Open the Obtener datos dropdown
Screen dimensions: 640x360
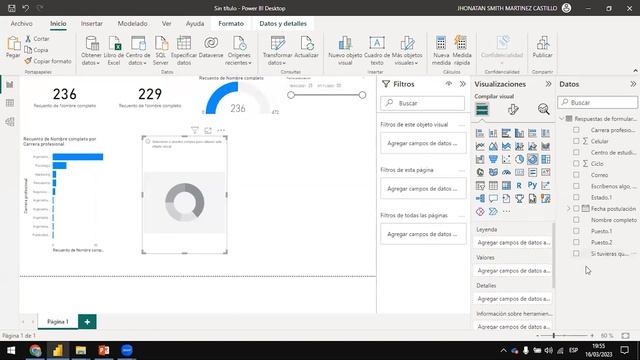point(91,59)
